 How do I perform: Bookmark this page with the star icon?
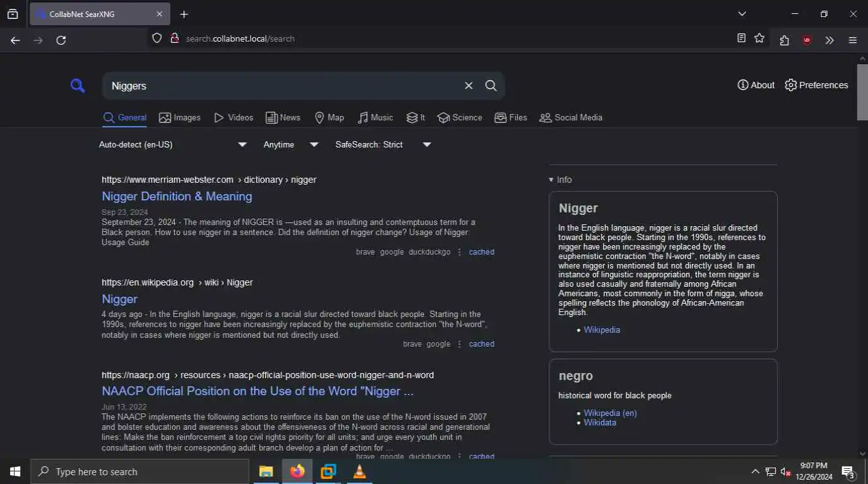(759, 38)
